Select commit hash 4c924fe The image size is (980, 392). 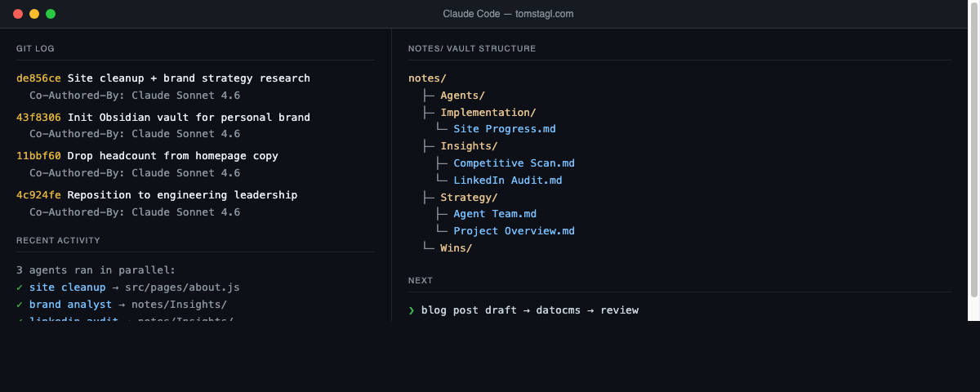point(38,195)
